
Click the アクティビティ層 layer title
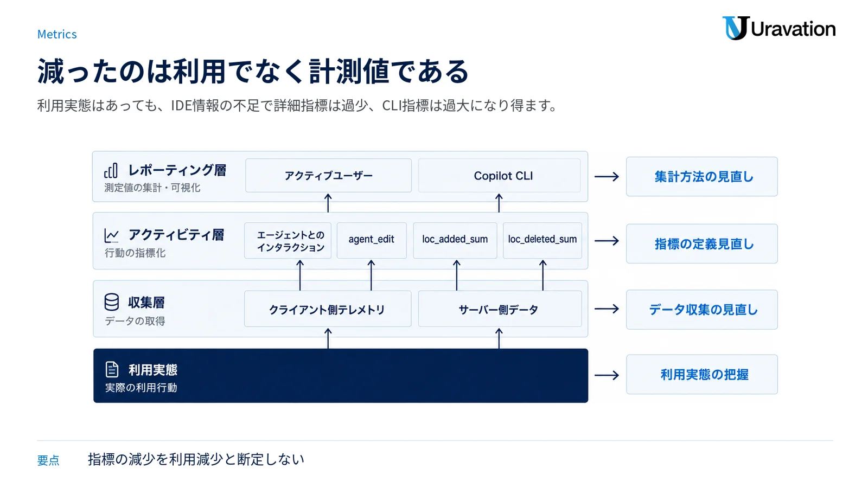coord(176,235)
